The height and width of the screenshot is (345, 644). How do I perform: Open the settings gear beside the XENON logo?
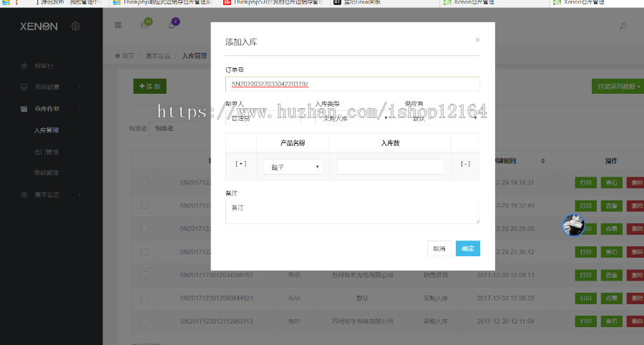[x=76, y=26]
